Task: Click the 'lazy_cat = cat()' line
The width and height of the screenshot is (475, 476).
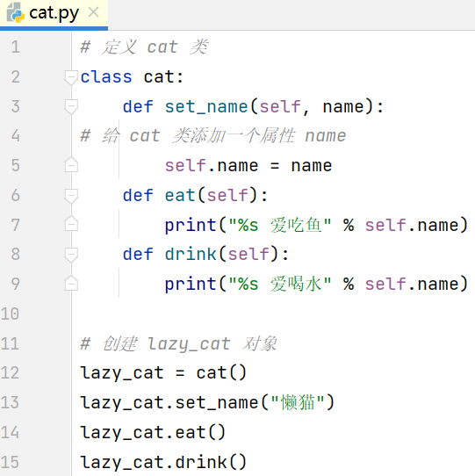Action: click(163, 372)
